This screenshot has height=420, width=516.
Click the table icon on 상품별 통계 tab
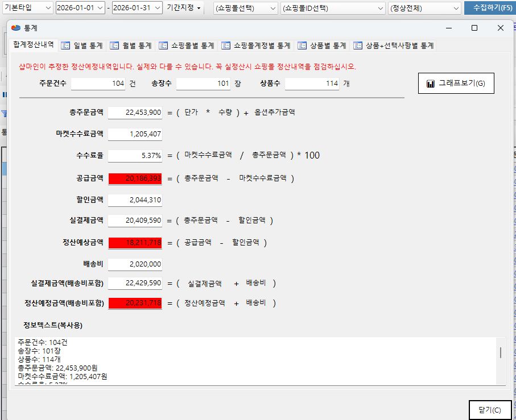[x=302, y=45]
